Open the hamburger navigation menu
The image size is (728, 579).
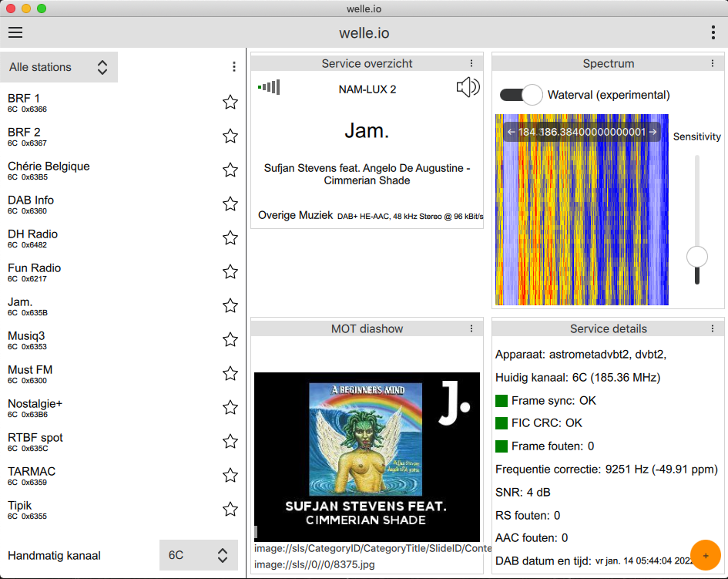15,32
